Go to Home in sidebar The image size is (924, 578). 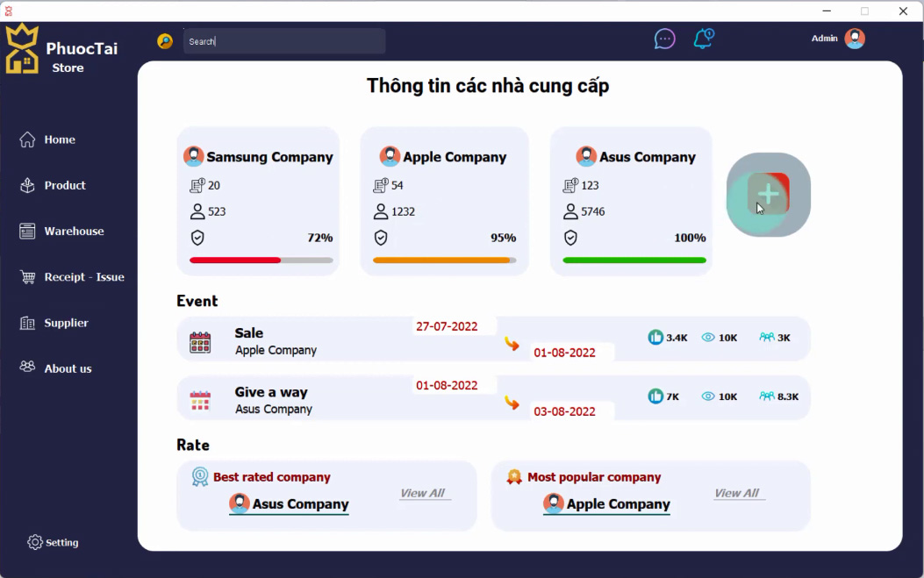coord(60,139)
